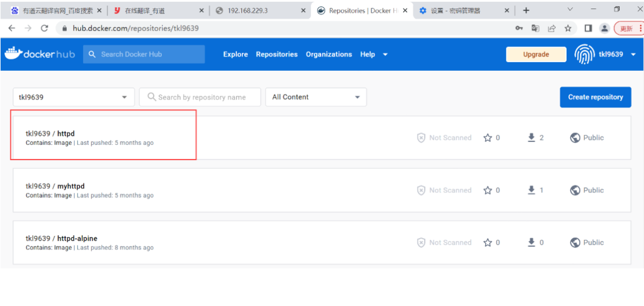Viewport: 644px width, 306px height.
Task: Click the star icon in the httpd-alpine row
Action: coord(487,243)
